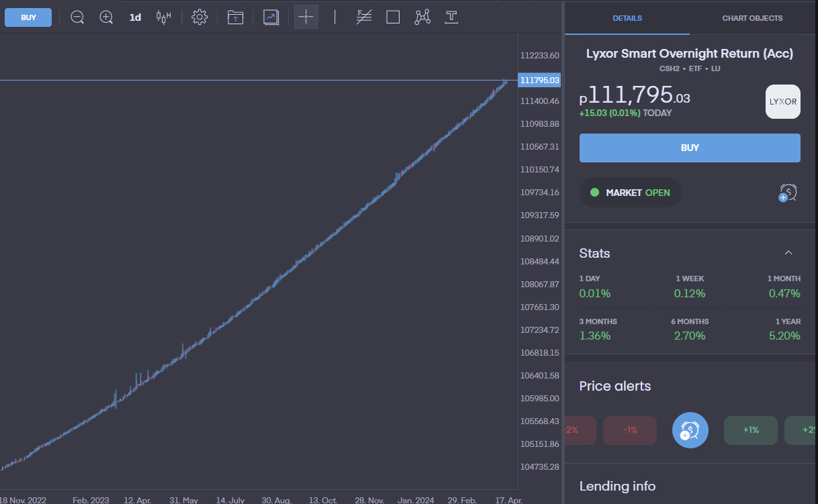This screenshot has height=504, width=818.
Task: Select the connected nodes pattern tool
Action: pyautogui.click(x=422, y=17)
